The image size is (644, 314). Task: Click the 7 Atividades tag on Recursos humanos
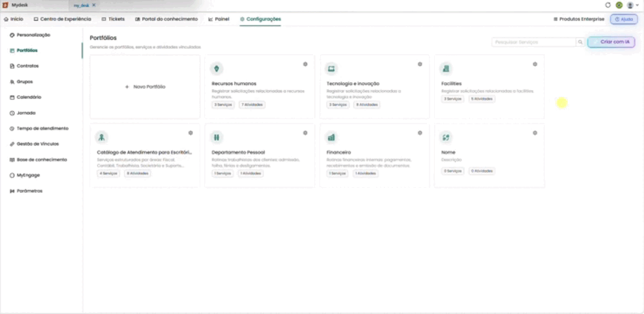(x=252, y=105)
